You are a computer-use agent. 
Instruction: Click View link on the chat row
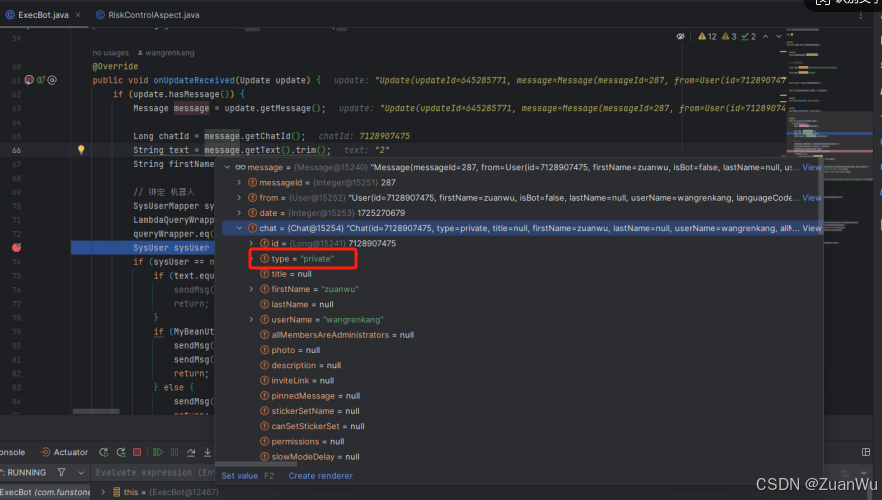[812, 228]
